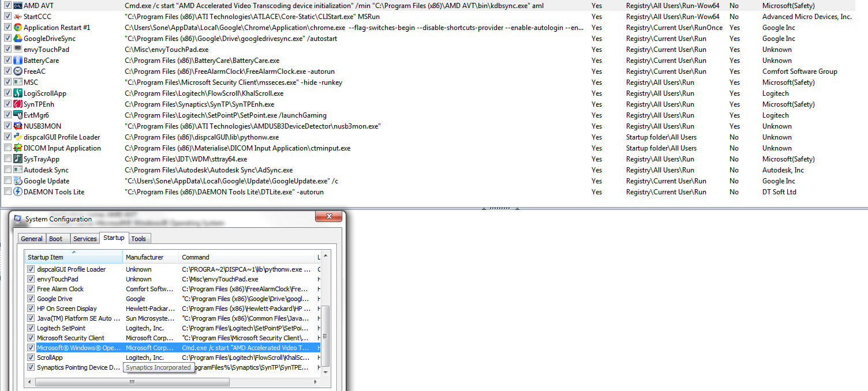
Task: Click the Chrome icon for Application Restart #1
Action: [18, 28]
